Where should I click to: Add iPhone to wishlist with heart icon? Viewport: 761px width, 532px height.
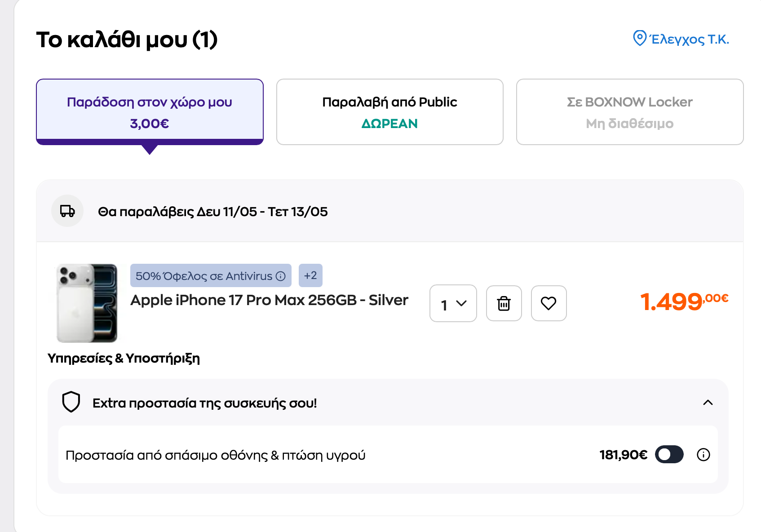coord(549,303)
